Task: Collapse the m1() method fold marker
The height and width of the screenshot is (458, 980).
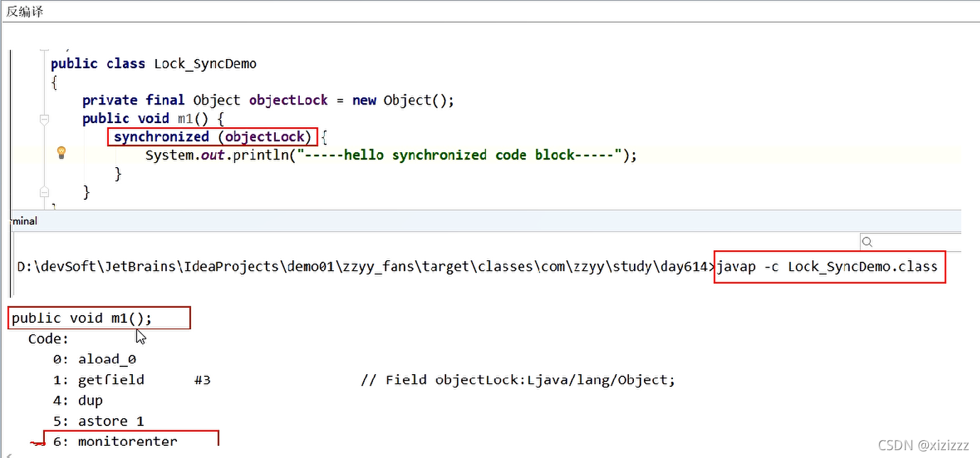Action: pyautogui.click(x=44, y=119)
